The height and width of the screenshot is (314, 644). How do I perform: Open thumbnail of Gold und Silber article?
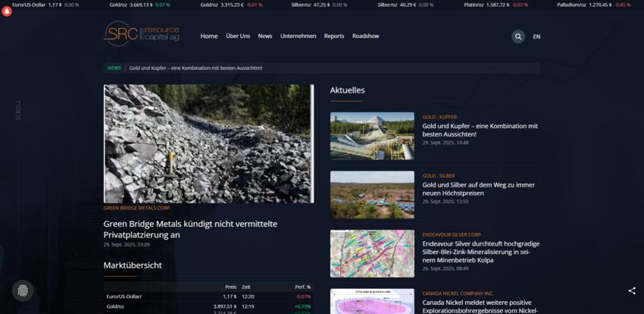(x=372, y=195)
